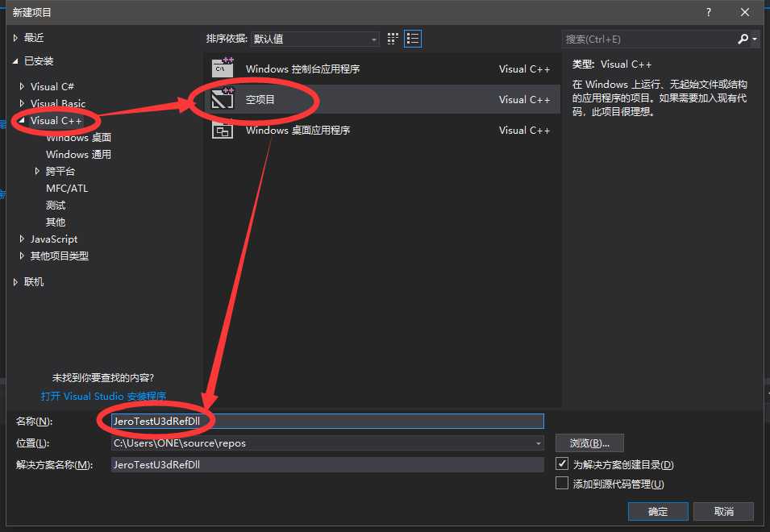
Task: Select 其他 category under Visual C++
Action: pyautogui.click(x=56, y=222)
